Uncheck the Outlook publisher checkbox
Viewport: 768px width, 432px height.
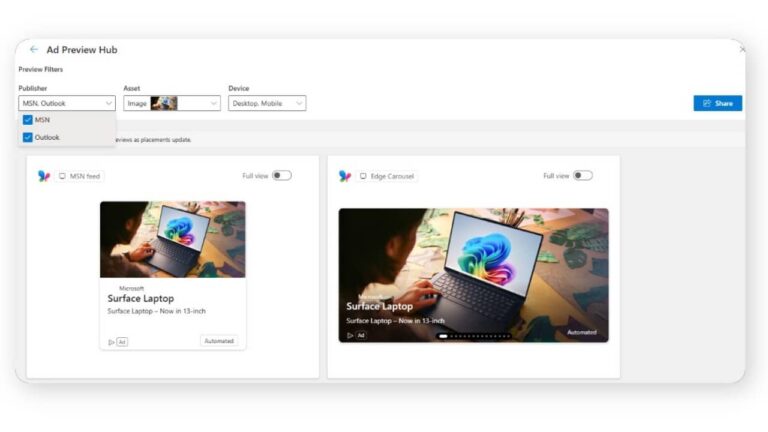27,138
